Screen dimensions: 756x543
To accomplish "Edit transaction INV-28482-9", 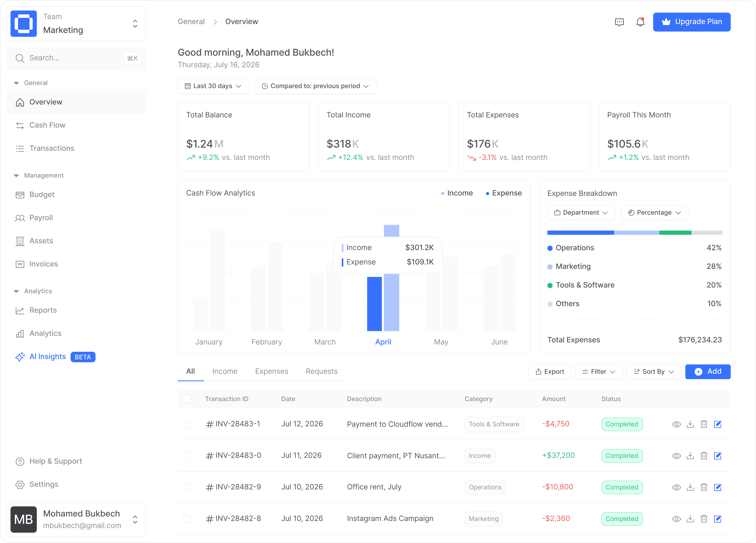I will 718,487.
